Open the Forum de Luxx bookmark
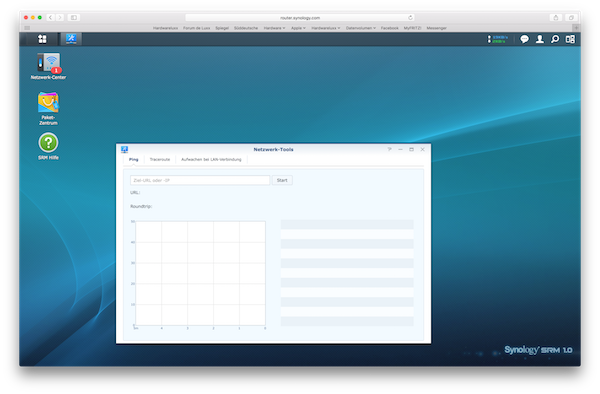This screenshot has height=394, width=600. 196,28
